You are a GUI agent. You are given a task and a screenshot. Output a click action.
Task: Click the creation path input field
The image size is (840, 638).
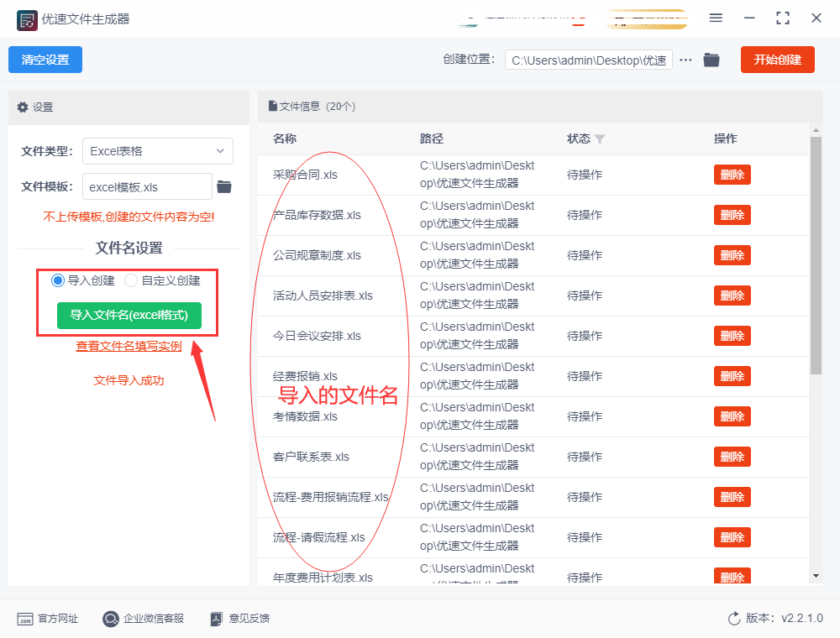(588, 60)
